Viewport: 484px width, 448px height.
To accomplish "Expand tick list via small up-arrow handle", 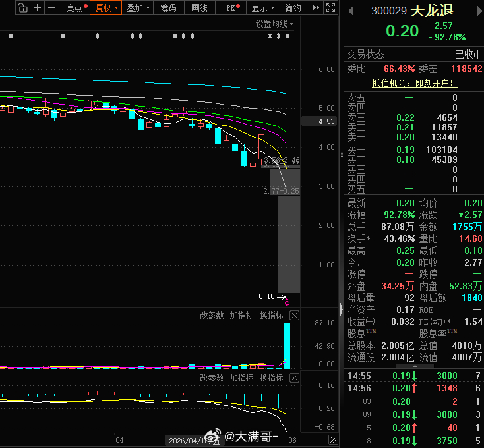I will click(415, 366).
